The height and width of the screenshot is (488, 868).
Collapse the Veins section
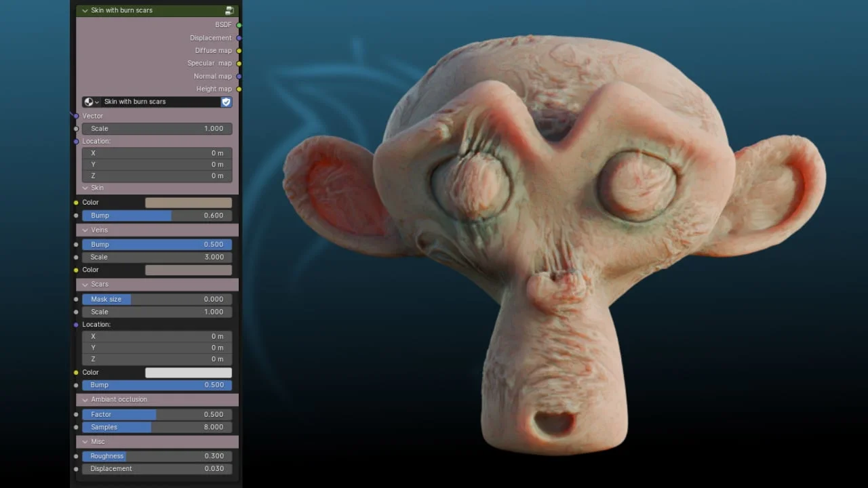pos(85,230)
